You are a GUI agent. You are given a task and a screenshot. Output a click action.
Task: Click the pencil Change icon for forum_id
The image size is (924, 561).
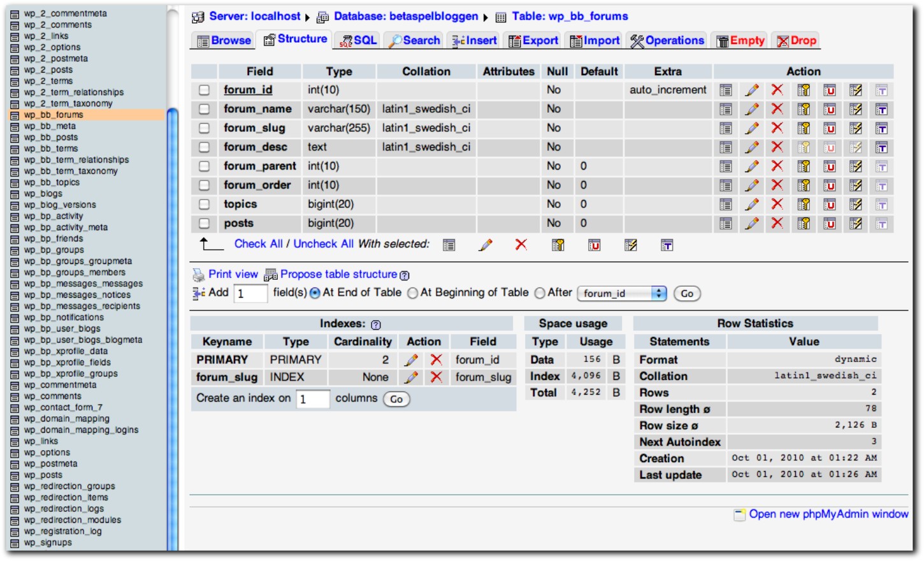[752, 91]
